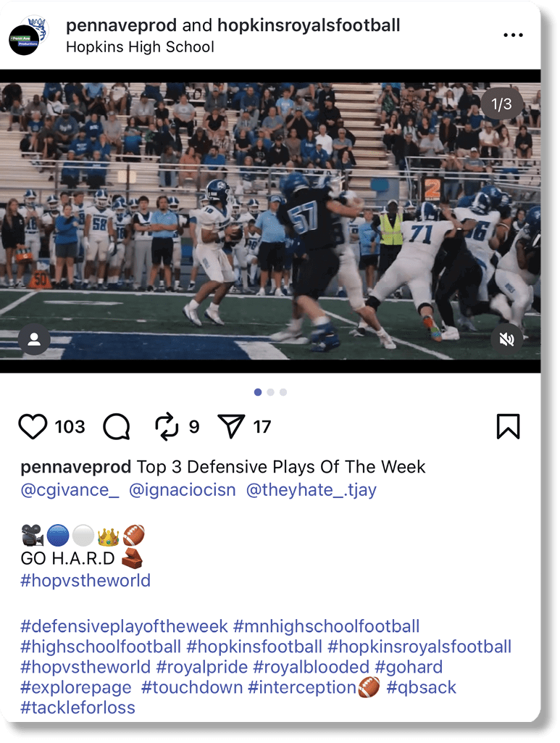This screenshot has height=743, width=560.
Task: Unmute the video sound
Action: 506,339
